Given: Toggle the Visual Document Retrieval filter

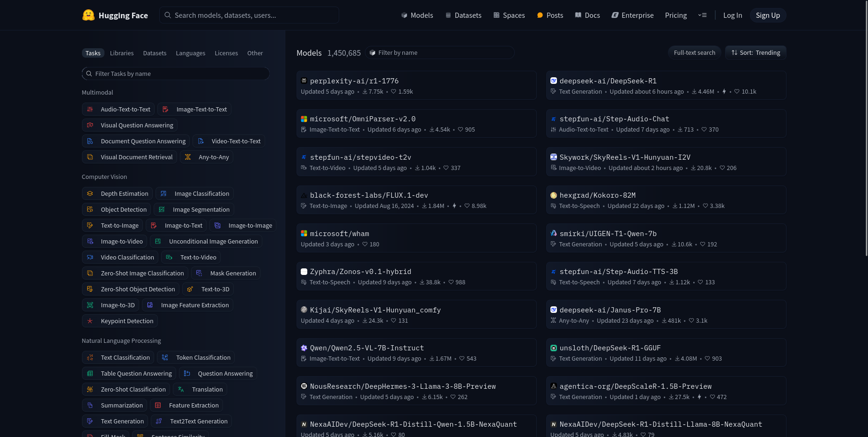Looking at the screenshot, I should (x=129, y=157).
